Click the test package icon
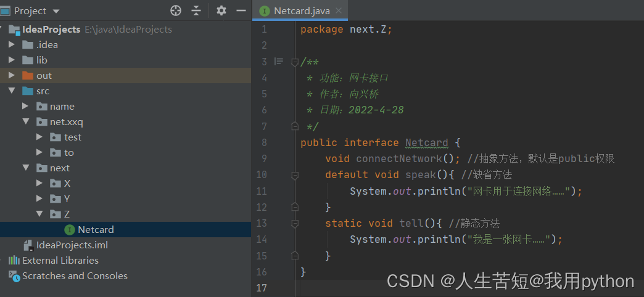This screenshot has width=644, height=297. tap(56, 137)
